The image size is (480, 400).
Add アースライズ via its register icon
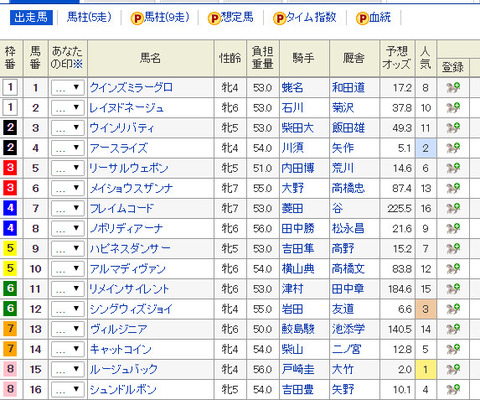click(x=453, y=148)
